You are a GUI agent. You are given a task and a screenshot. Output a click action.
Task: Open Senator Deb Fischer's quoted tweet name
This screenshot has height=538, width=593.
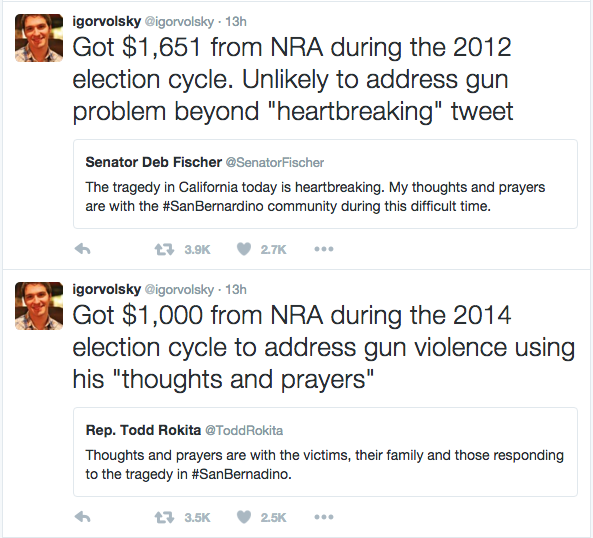154,162
